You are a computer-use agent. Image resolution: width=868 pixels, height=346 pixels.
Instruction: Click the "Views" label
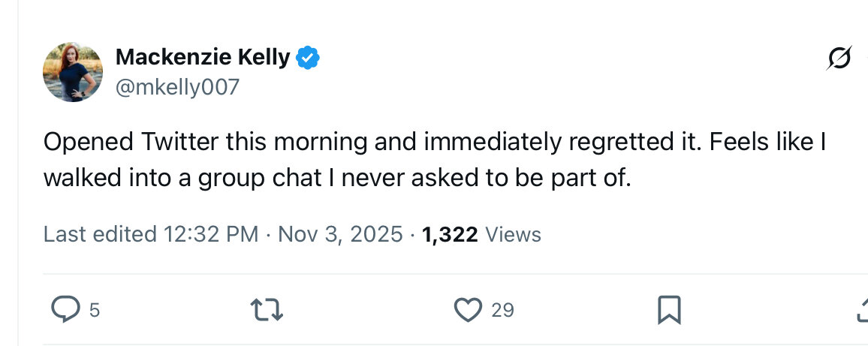(513, 234)
